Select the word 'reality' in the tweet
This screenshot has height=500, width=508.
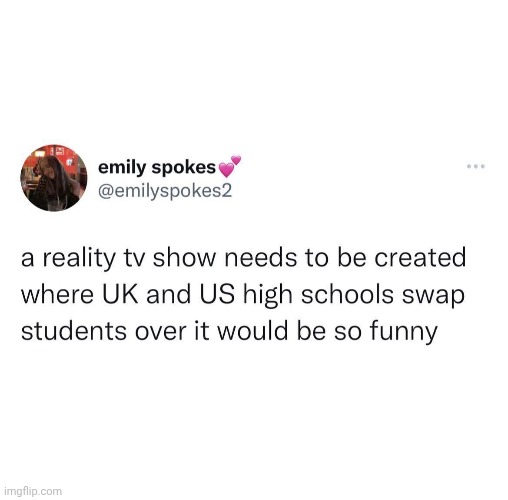click(77, 259)
